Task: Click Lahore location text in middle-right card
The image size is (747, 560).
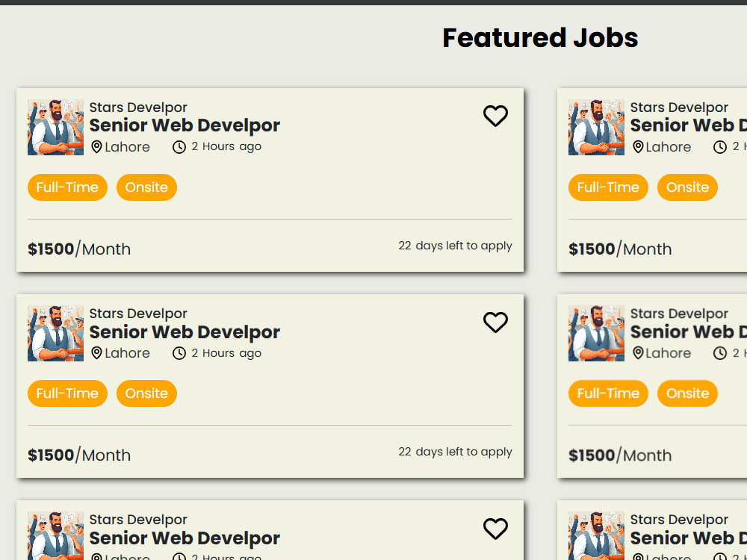Action: tap(669, 353)
